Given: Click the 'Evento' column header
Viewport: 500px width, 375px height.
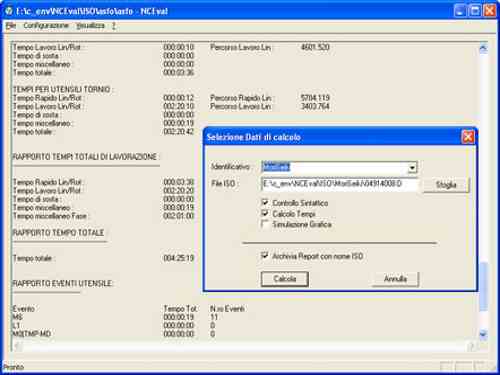Looking at the screenshot, I should coord(24,309).
